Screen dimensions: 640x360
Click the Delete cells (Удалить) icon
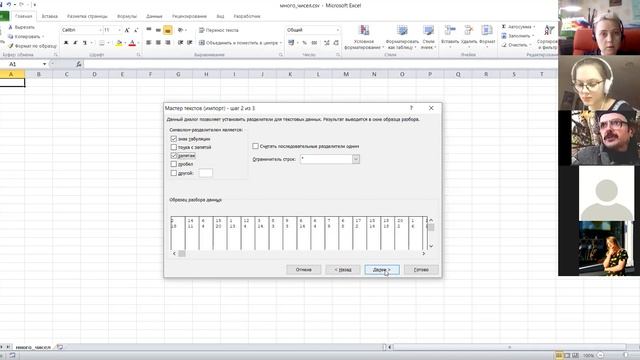click(469, 30)
